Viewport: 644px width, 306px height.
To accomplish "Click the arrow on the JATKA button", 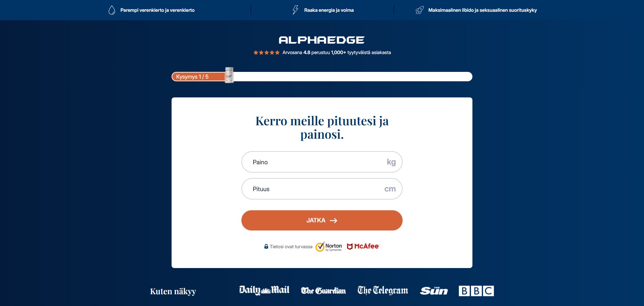I will tap(333, 221).
